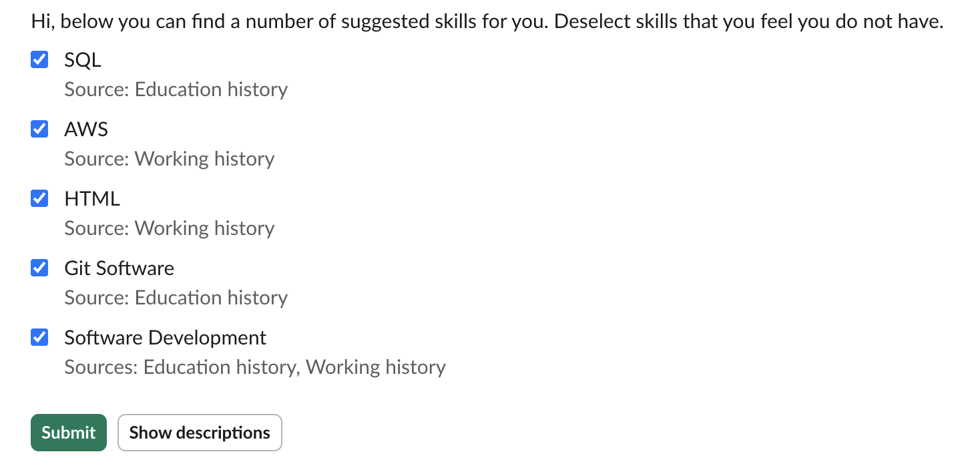Uncheck the Git Software skill
Image resolution: width=980 pixels, height=474 pixels.
39,268
